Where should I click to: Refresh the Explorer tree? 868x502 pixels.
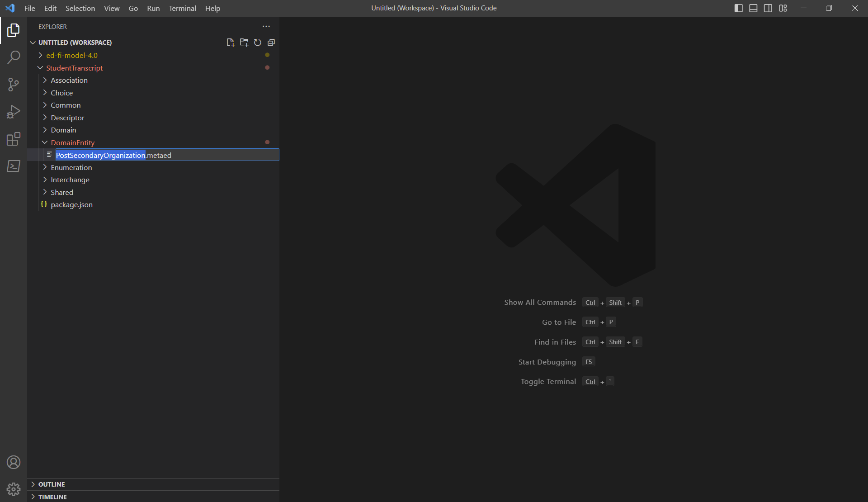pyautogui.click(x=258, y=43)
